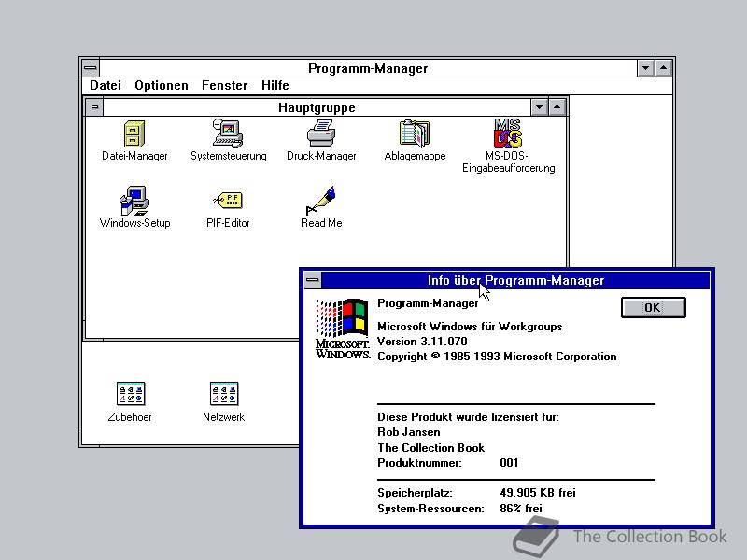The image size is (747, 560).
Task: Select the Netzwerk program group icon
Action: click(223, 393)
